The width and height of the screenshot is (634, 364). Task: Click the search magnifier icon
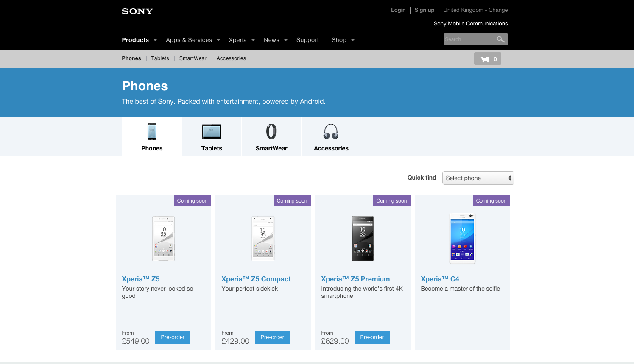click(500, 39)
